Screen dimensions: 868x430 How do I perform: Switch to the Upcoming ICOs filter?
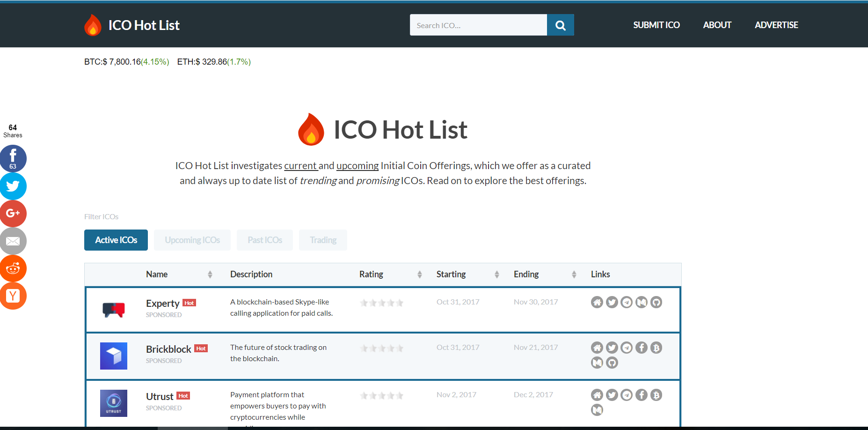coord(192,240)
